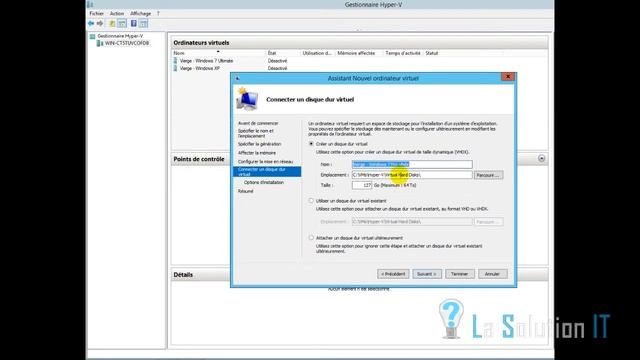Open the Action menu

click(117, 13)
